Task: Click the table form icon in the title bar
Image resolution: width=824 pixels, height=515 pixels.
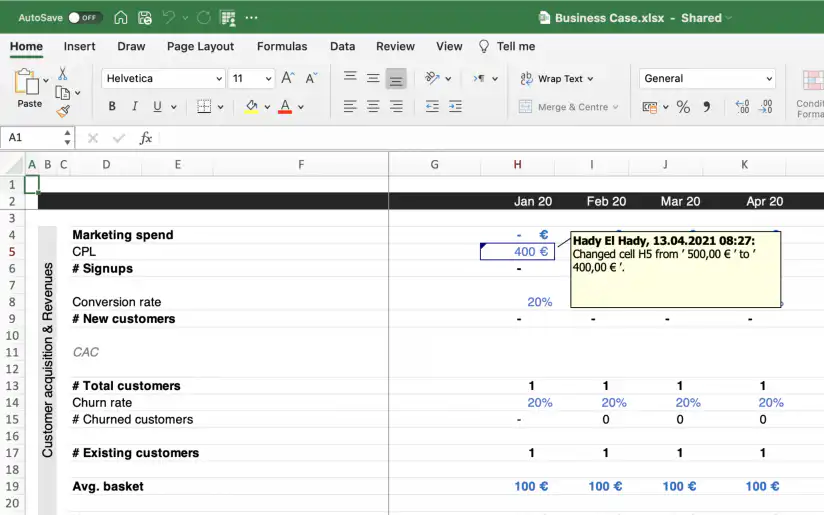Action: click(x=228, y=18)
